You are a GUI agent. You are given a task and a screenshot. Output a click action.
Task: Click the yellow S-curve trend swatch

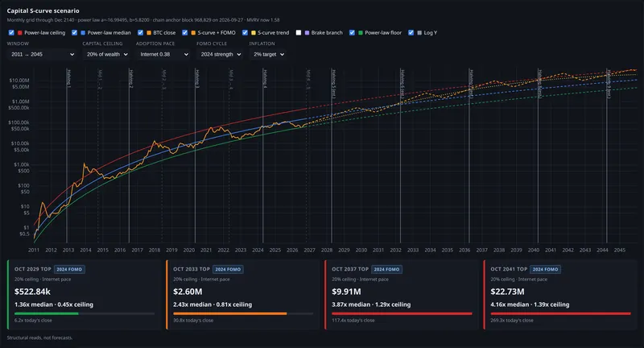coord(254,32)
